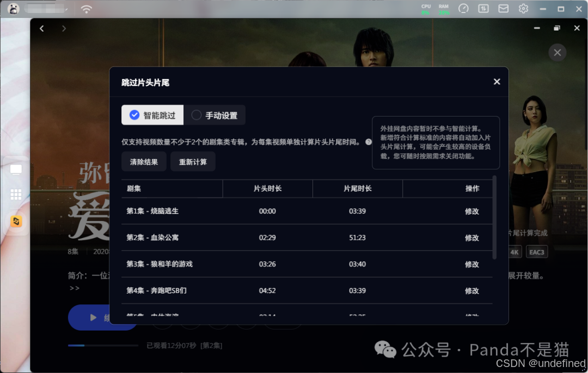The image size is (588, 373).
Task: Open the apps grid sidebar icon
Action: click(16, 194)
